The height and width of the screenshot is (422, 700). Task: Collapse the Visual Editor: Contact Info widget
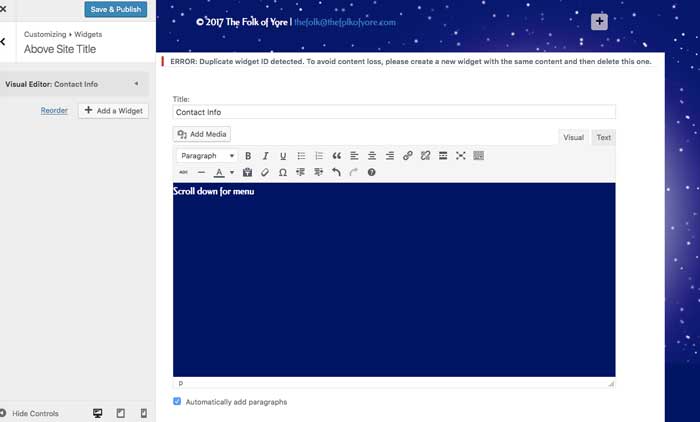[x=136, y=84]
